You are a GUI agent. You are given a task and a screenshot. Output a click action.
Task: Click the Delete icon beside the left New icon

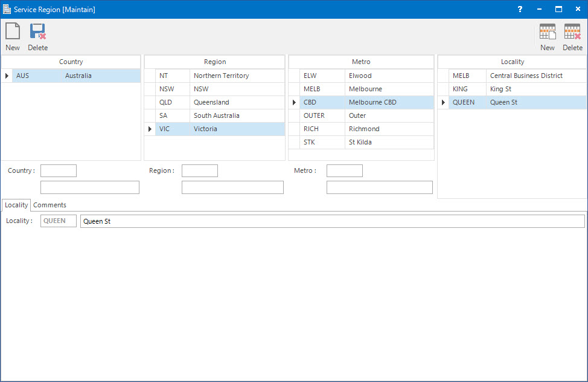tap(37, 36)
